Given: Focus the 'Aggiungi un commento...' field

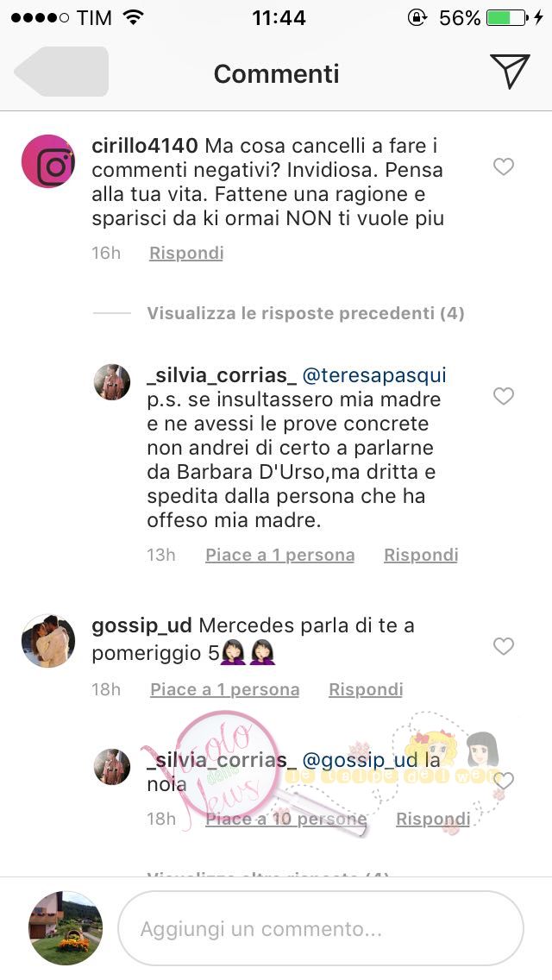Looking at the screenshot, I should pos(321,929).
